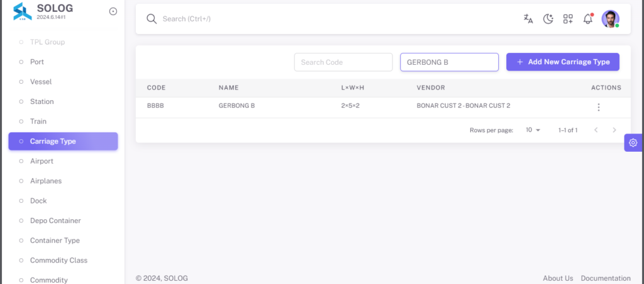
Task: Open the Documentation footer link
Action: (x=606, y=278)
